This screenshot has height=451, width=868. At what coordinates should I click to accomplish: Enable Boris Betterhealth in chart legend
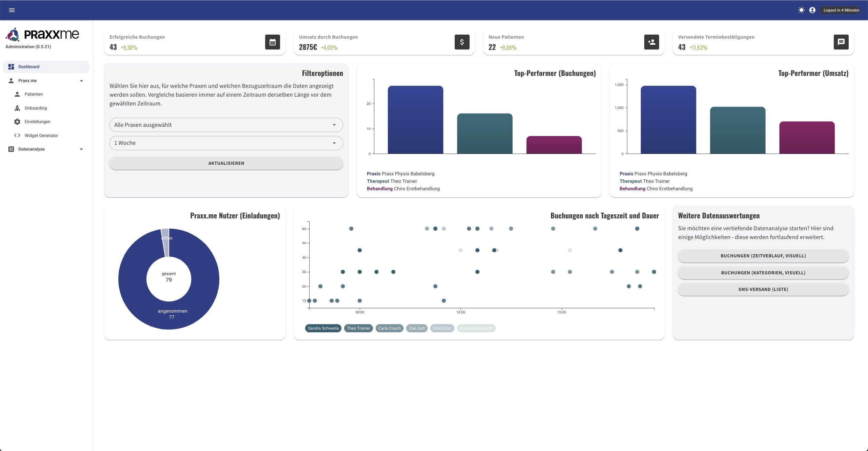click(x=476, y=328)
